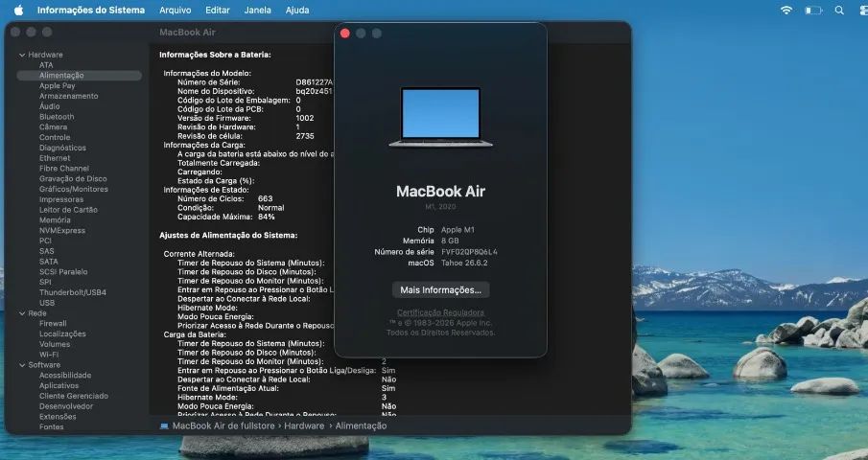The height and width of the screenshot is (460, 868).
Task: Select PCI in the sidebar
Action: [45, 241]
